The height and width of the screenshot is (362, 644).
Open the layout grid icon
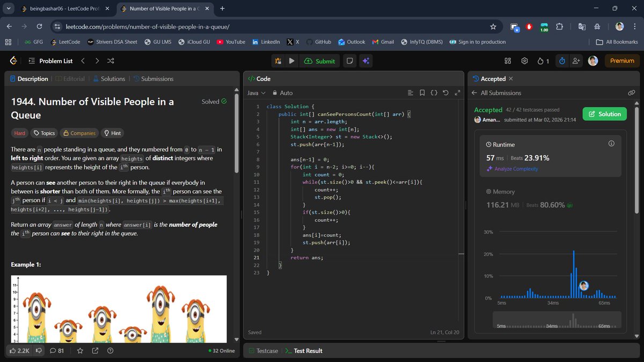tap(508, 61)
